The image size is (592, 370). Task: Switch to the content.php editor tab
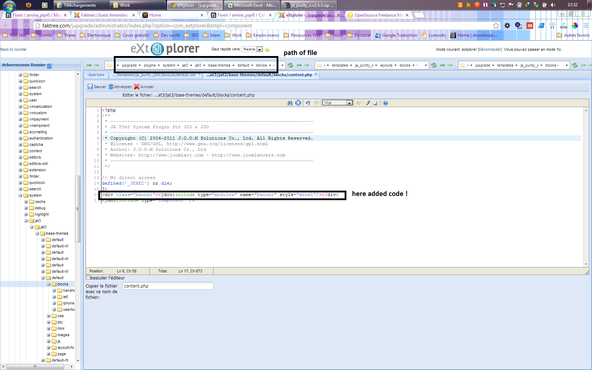pos(261,75)
